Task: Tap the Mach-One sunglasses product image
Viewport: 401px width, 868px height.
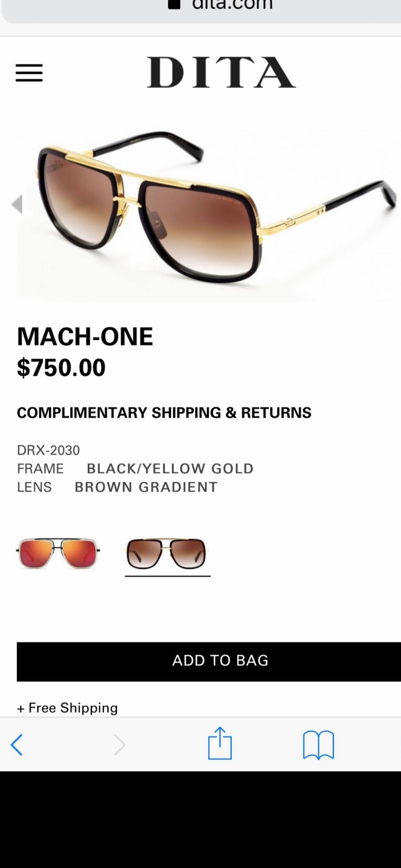Action: (208, 208)
